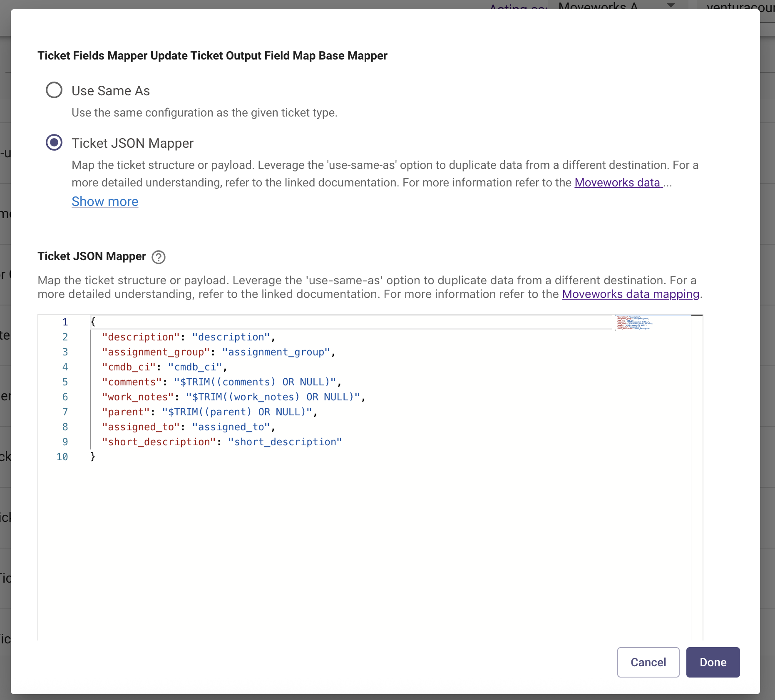
Task: Cancel the mapper configuration dialog
Action: (648, 662)
